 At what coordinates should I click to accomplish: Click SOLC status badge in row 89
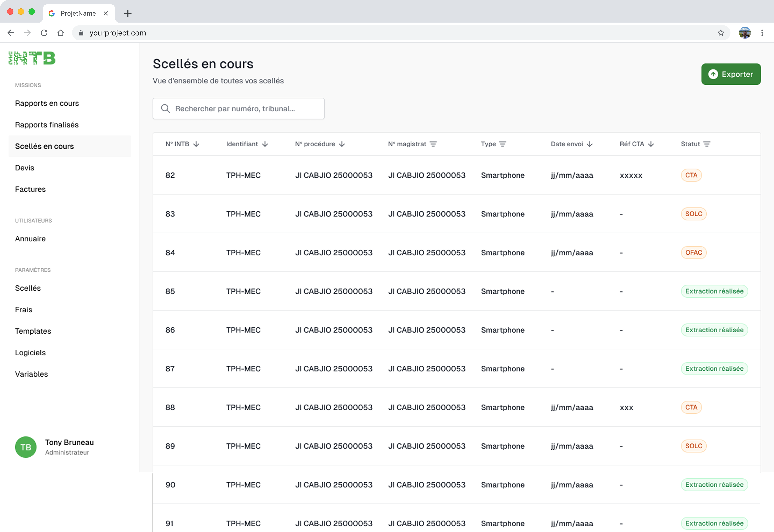coord(694,446)
